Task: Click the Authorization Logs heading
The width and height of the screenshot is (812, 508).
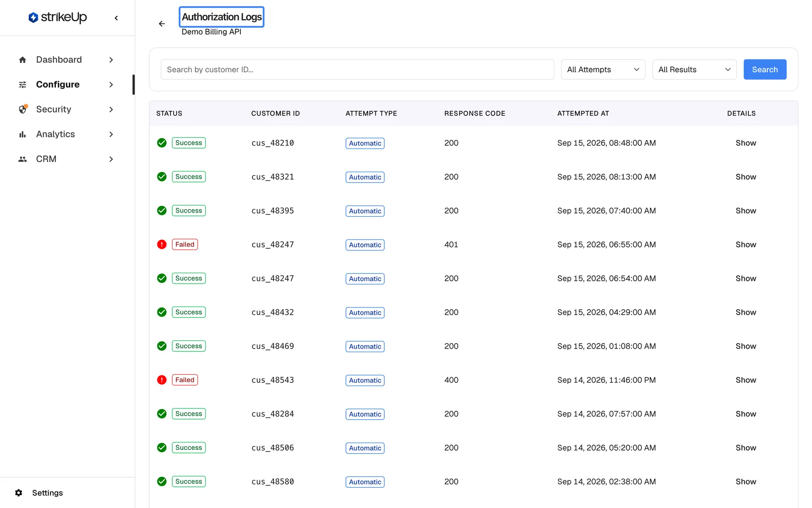Action: tap(221, 17)
